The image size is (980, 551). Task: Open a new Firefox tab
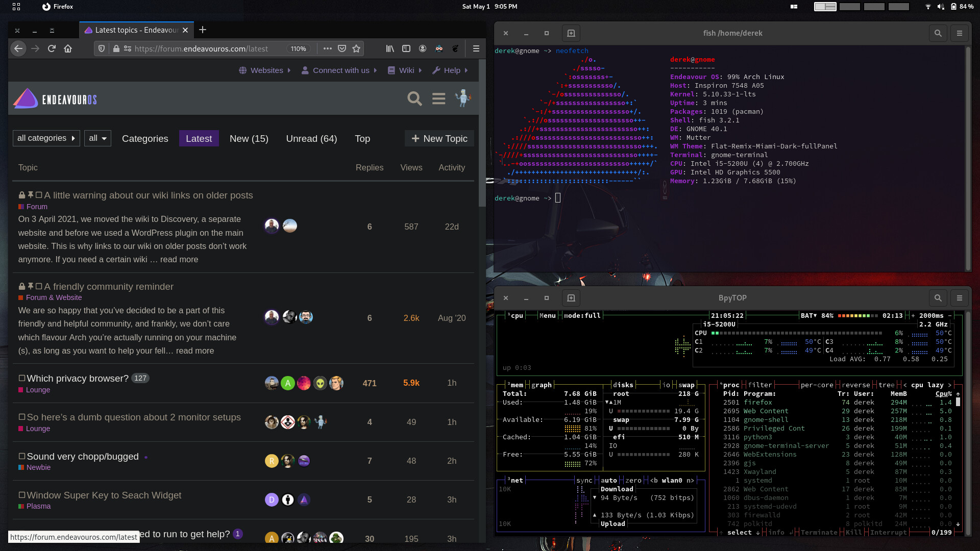pos(203,30)
